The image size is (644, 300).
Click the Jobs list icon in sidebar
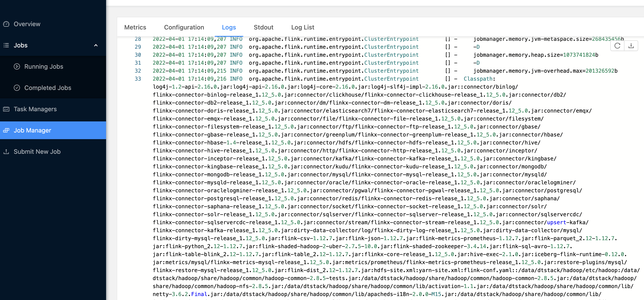pyautogui.click(x=6, y=45)
